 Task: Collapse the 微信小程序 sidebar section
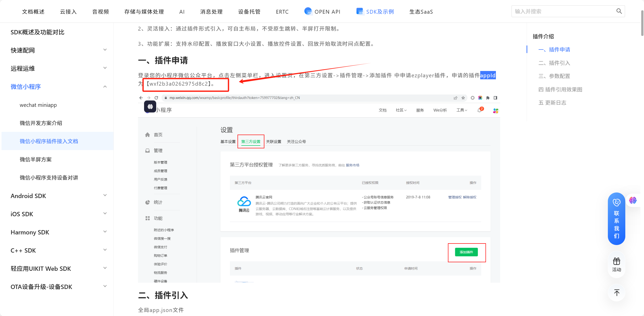(105, 87)
